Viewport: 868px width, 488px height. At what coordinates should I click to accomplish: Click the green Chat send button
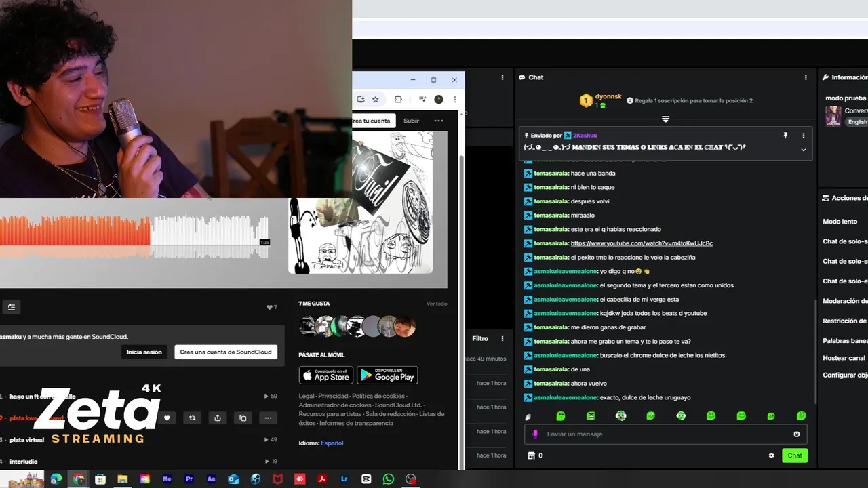pos(795,455)
